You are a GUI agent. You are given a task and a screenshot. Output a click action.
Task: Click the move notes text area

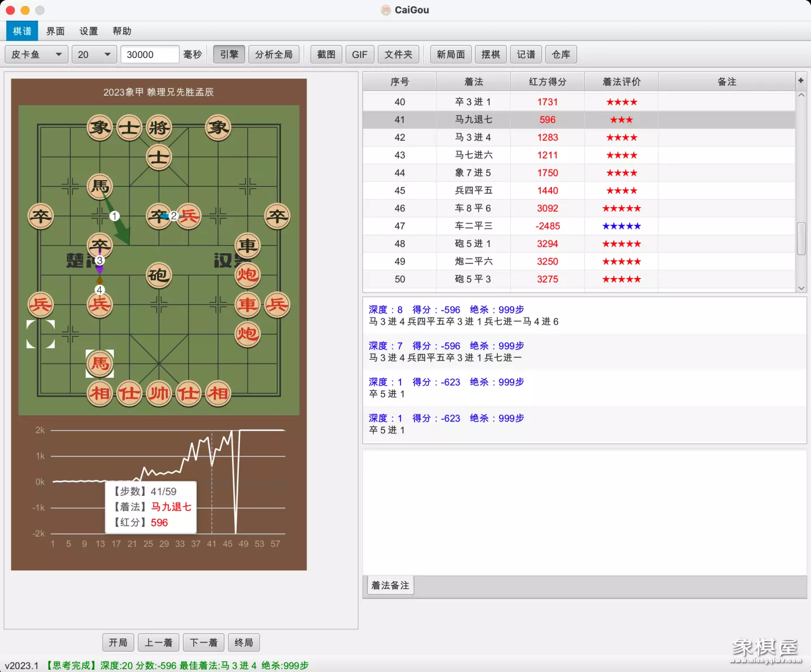(x=584, y=512)
